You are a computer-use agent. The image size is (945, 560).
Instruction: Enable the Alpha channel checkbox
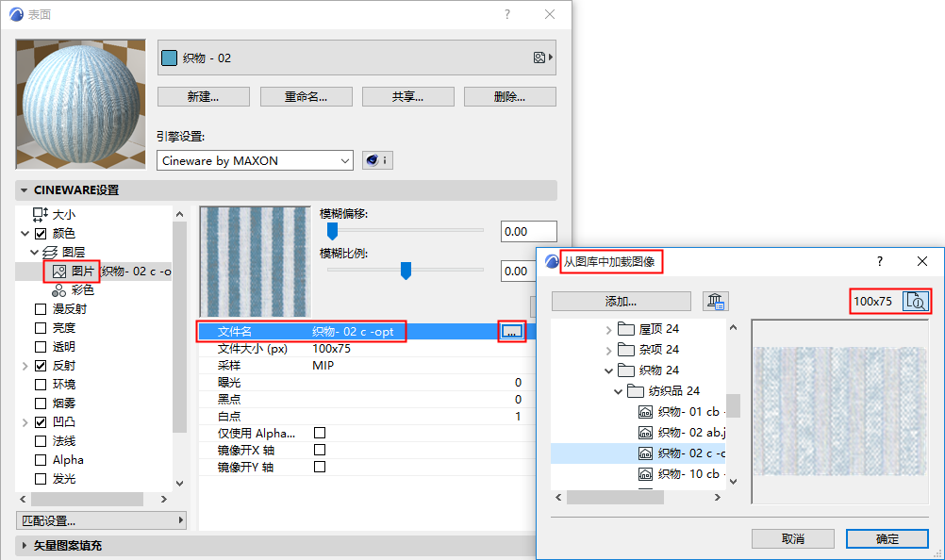click(x=41, y=460)
